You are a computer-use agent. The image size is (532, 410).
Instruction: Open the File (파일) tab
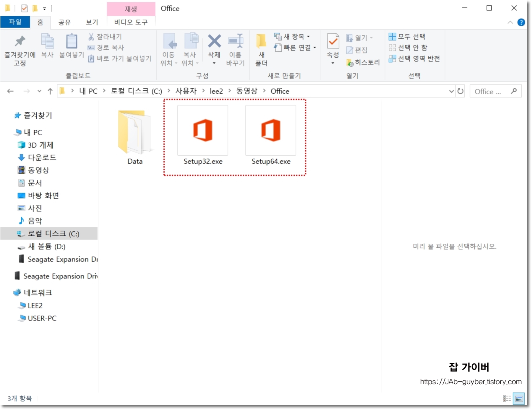[x=15, y=22]
